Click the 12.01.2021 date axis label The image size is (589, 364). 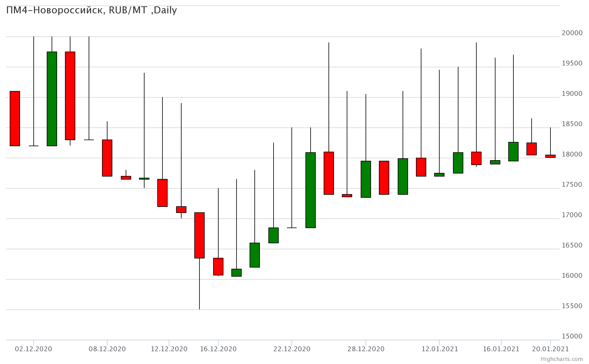click(x=439, y=349)
